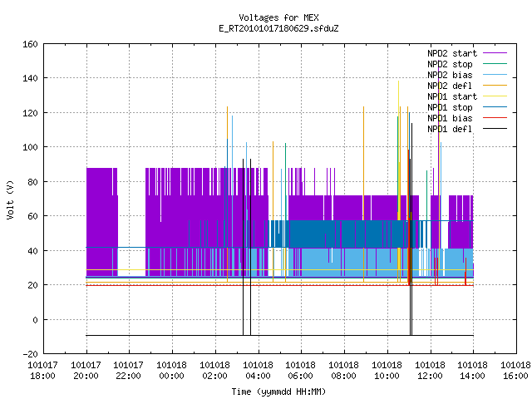Click the 101017 20:00 x-axis tick label
Screen dimensions: 532x399
(86, 371)
